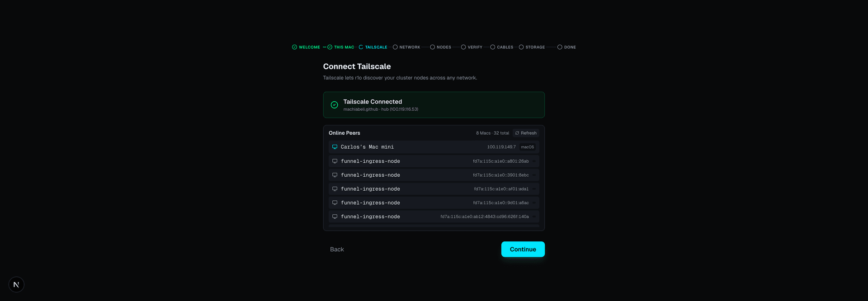868x301 pixels.
Task: Refresh the online peers list
Action: coord(526,133)
